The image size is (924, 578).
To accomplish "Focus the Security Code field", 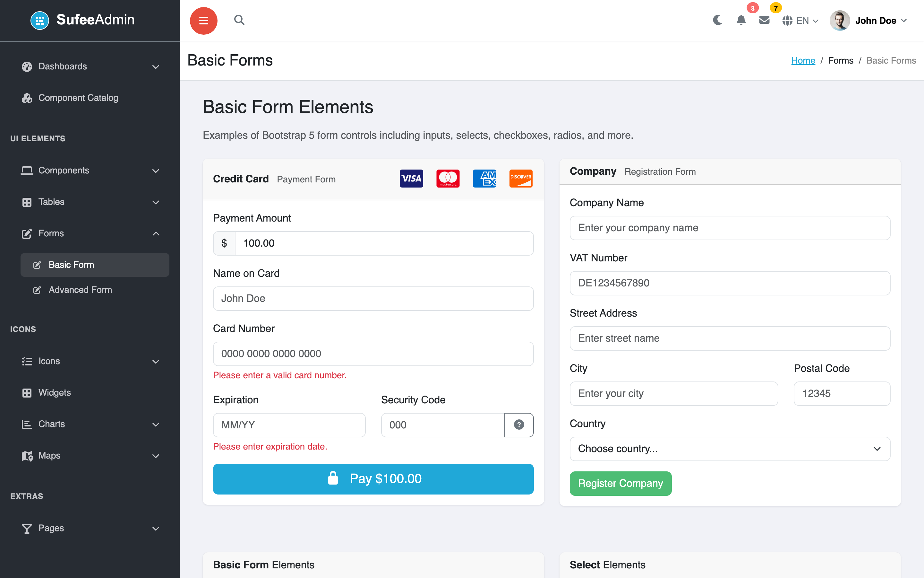I will 442,425.
